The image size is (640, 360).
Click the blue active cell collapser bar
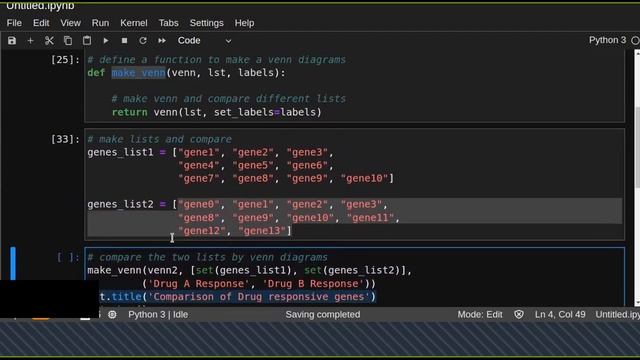tap(13, 263)
